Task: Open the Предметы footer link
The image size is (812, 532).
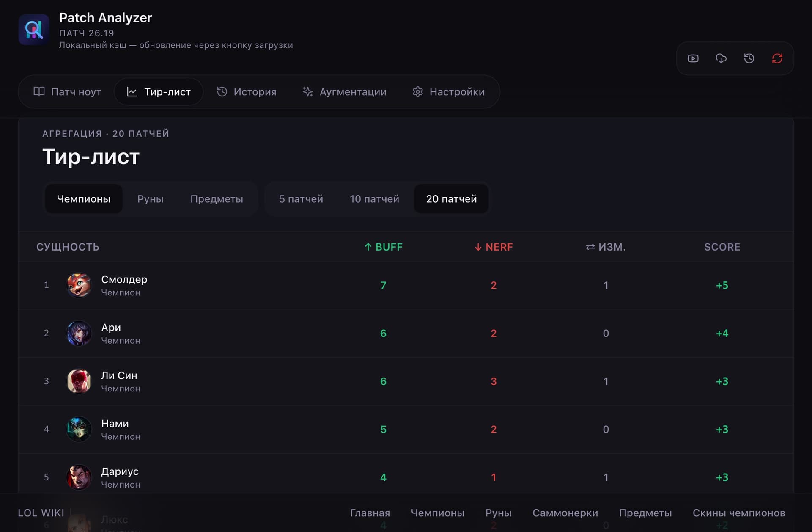Action: (x=645, y=513)
